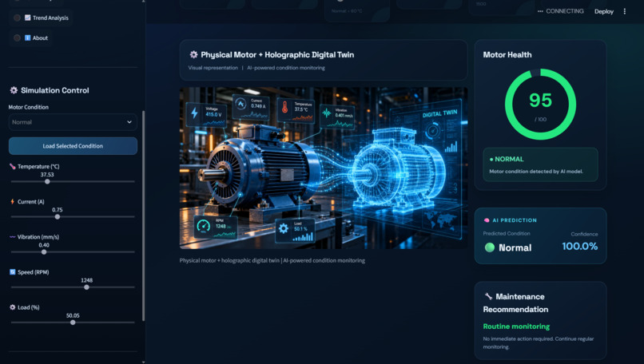Click the Temperature slider handle
The width and height of the screenshot is (644, 364).
tap(47, 181)
